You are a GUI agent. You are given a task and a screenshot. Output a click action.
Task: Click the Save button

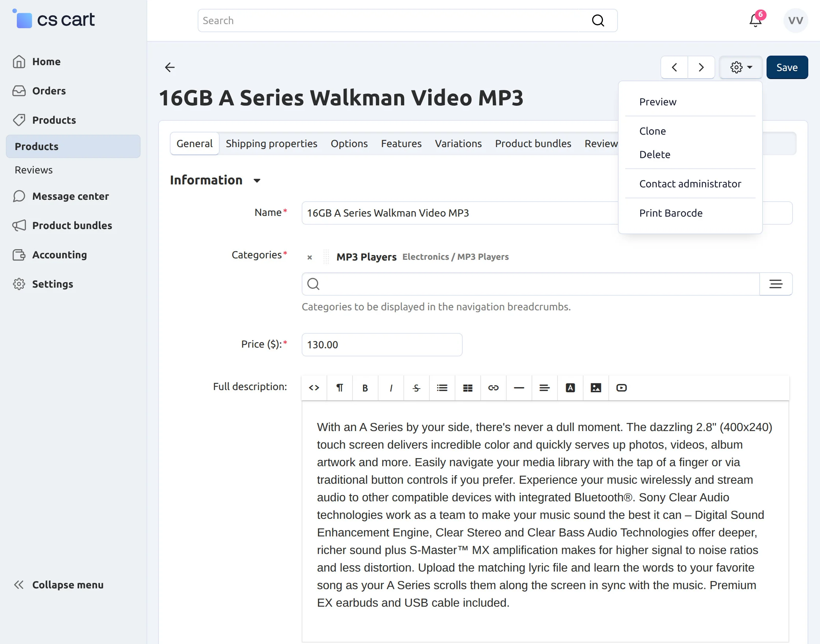tap(787, 67)
